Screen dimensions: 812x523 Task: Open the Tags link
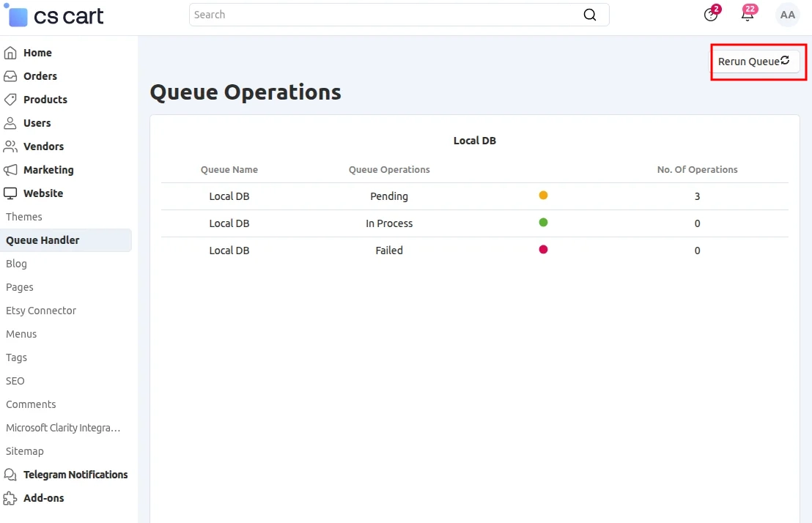(16, 357)
